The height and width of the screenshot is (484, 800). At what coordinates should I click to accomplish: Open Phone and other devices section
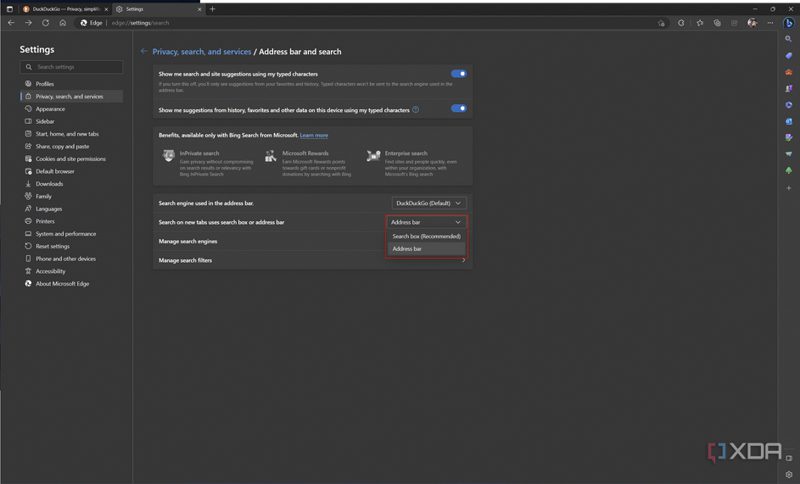pos(71,259)
